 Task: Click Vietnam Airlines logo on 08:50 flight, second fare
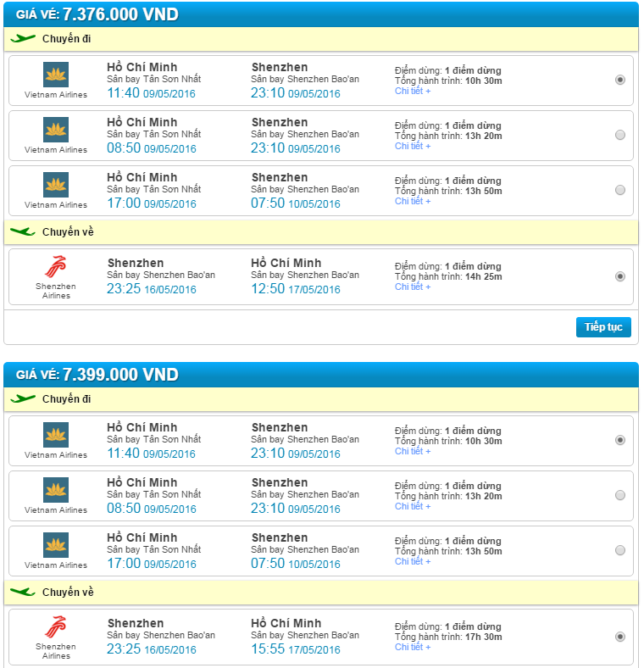(56, 489)
